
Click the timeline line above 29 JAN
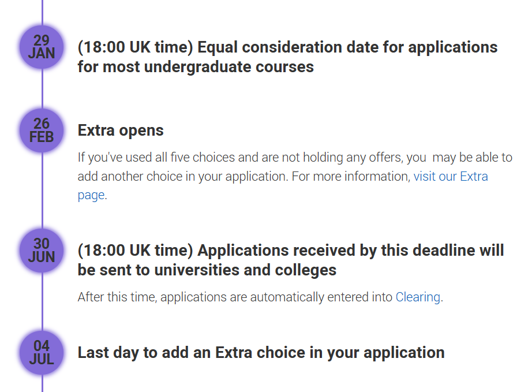43,13
